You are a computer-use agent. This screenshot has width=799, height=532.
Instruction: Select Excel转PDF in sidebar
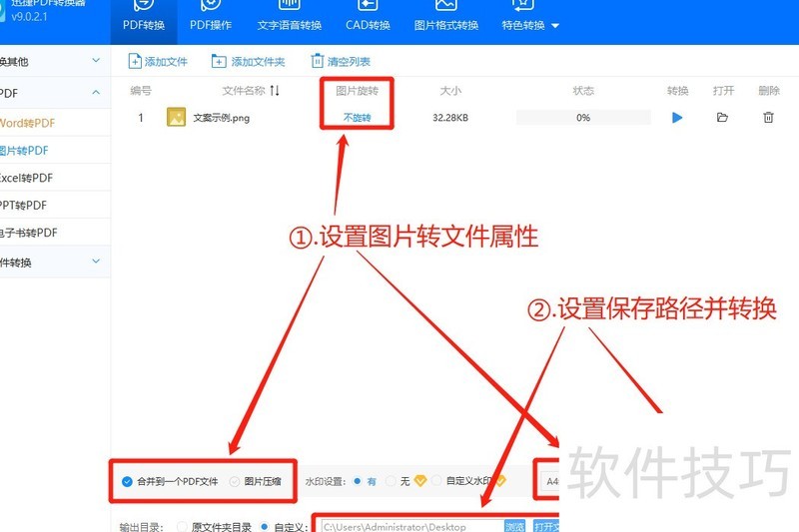coord(27,178)
